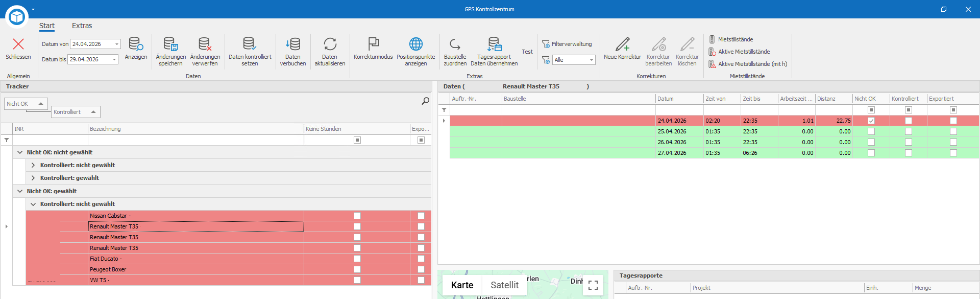The height and width of the screenshot is (299, 980).
Task: Open Aktive Mietstillstände (mit h) report
Action: (748, 64)
